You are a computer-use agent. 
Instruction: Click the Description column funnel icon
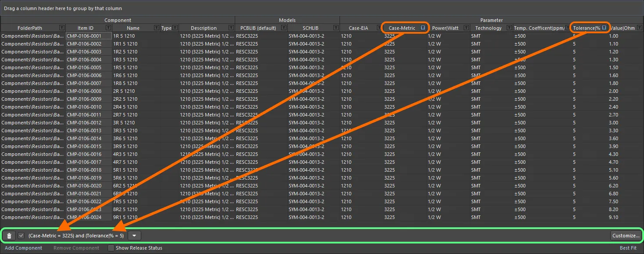(231, 28)
